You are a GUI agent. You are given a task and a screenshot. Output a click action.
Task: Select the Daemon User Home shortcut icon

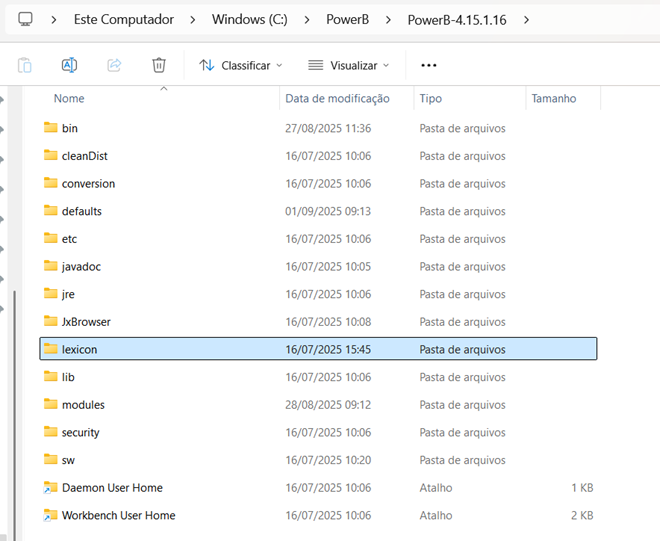[x=51, y=488]
